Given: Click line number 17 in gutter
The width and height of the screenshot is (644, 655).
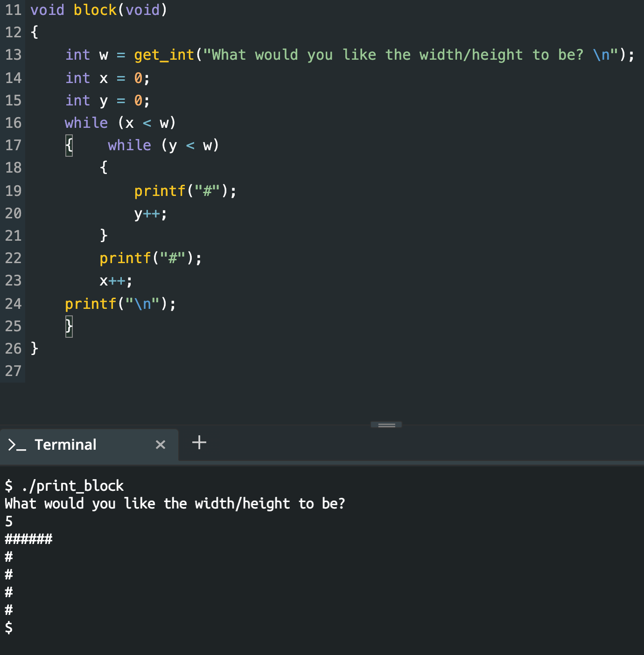Looking at the screenshot, I should click(13, 145).
